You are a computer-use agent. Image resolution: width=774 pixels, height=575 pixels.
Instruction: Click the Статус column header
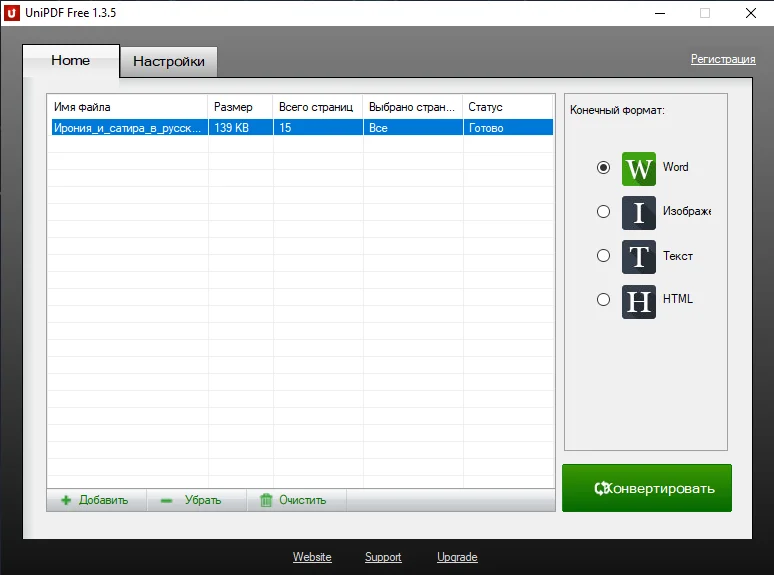(x=508, y=107)
